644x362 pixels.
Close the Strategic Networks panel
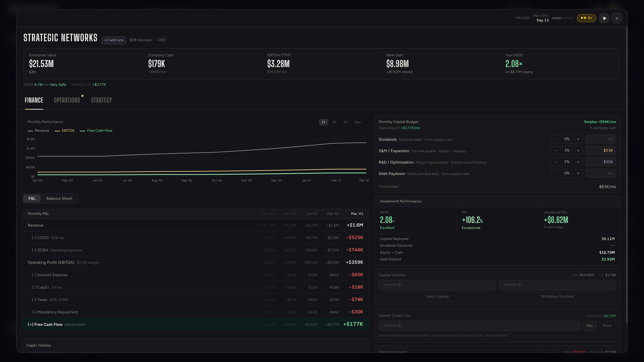pos(616,18)
